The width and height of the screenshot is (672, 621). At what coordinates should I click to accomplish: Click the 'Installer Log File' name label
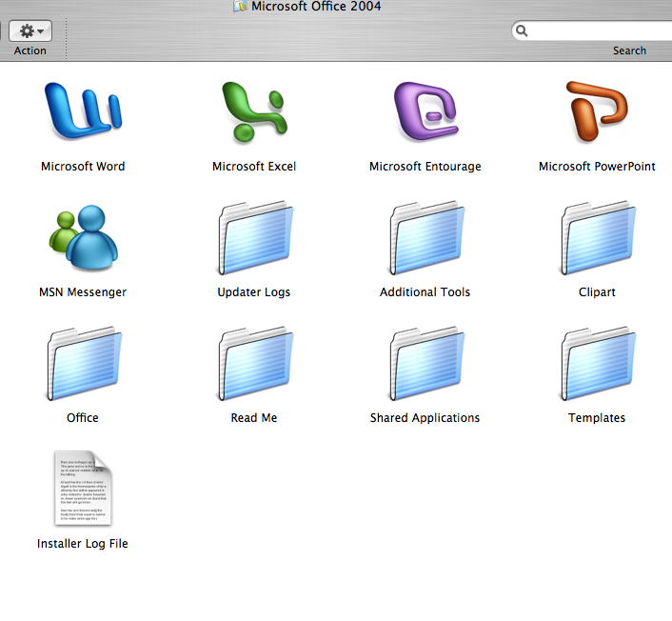click(x=83, y=543)
